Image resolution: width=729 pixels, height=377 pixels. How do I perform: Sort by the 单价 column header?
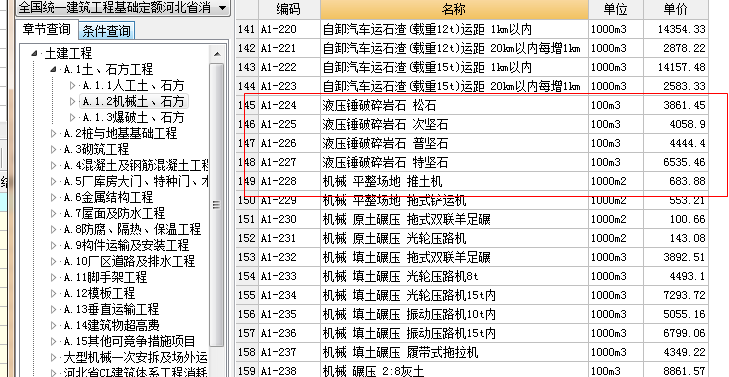click(676, 9)
